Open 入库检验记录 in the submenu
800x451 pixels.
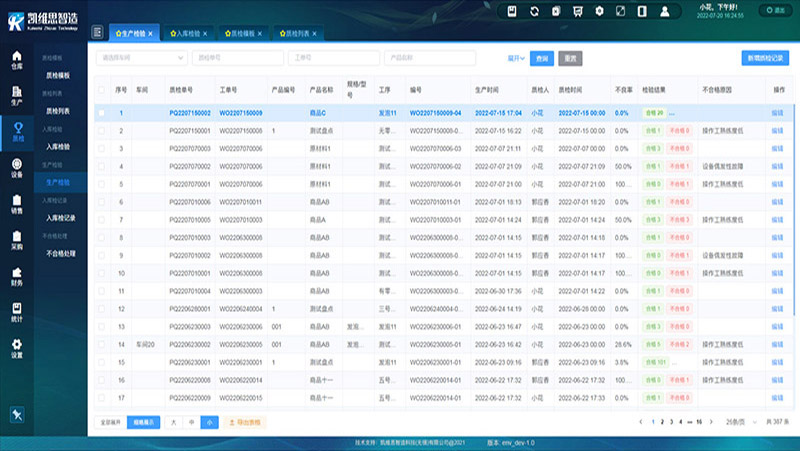tap(61, 218)
